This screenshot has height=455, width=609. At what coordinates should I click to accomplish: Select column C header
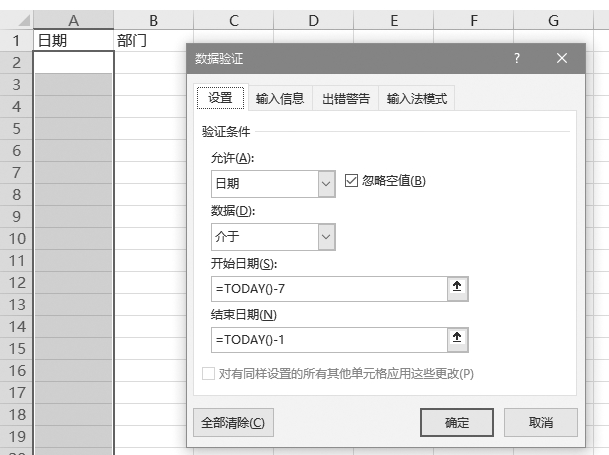233,20
